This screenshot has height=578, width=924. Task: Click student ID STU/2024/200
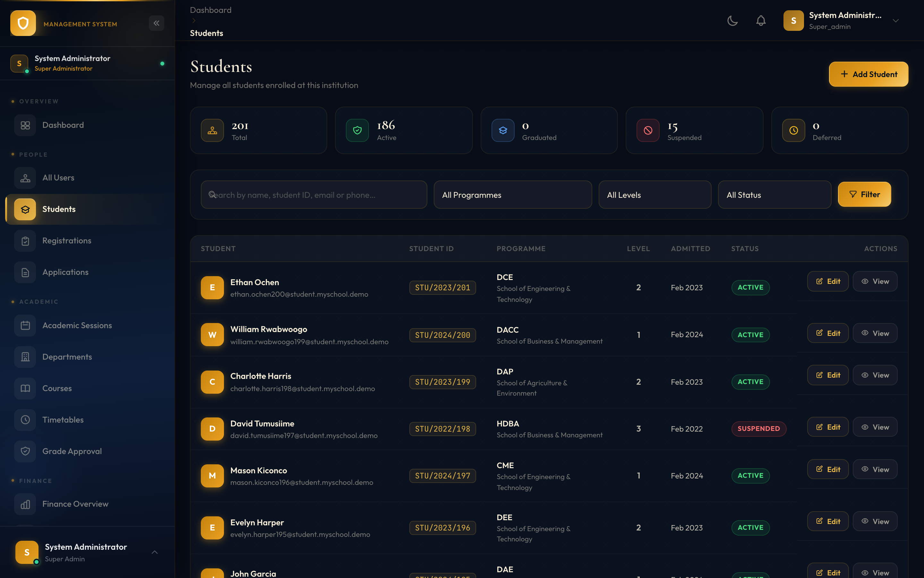tap(442, 335)
